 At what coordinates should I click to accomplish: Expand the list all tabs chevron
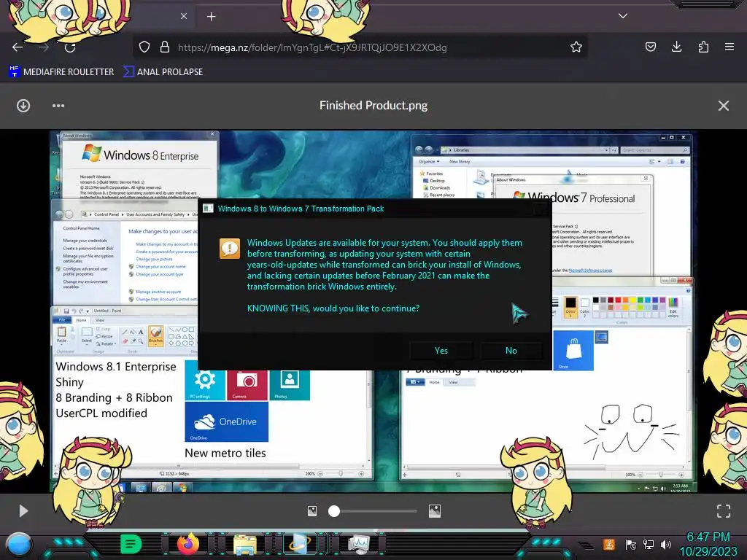(623, 16)
